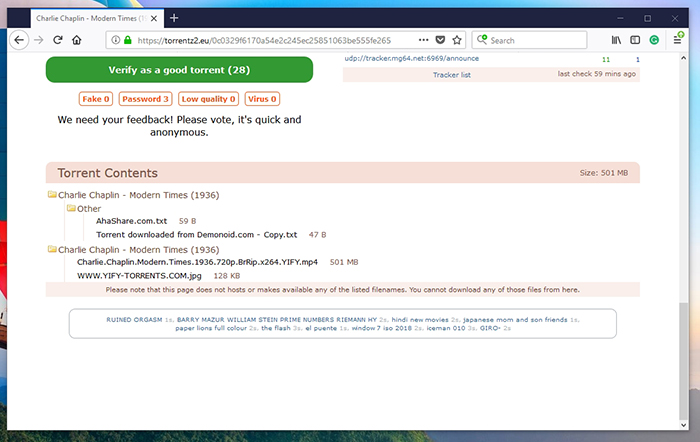
Task: Vote Password 3
Action: point(145,99)
